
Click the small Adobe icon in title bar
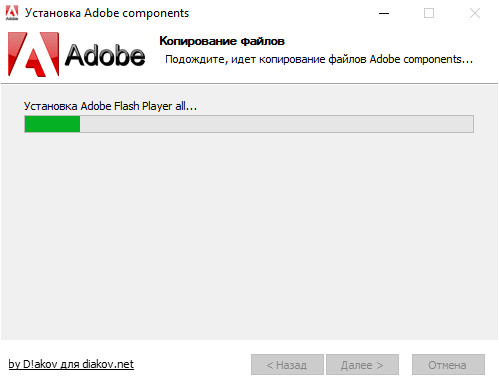12,13
